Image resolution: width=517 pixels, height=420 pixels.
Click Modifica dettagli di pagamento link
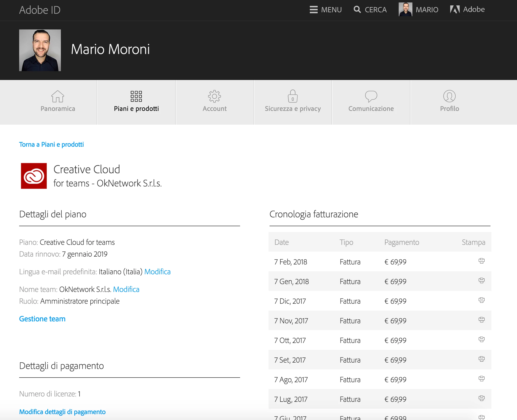point(62,412)
